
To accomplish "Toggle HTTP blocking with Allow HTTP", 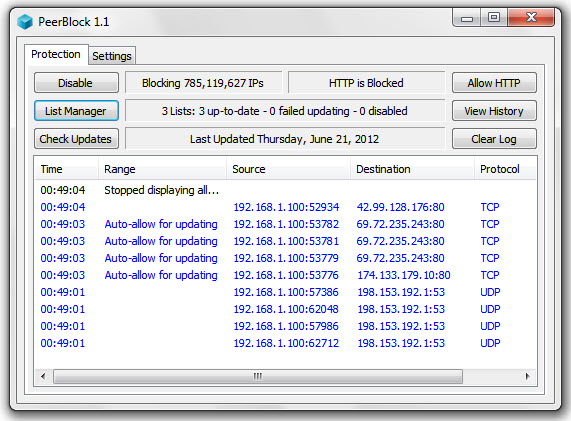I will [x=494, y=83].
